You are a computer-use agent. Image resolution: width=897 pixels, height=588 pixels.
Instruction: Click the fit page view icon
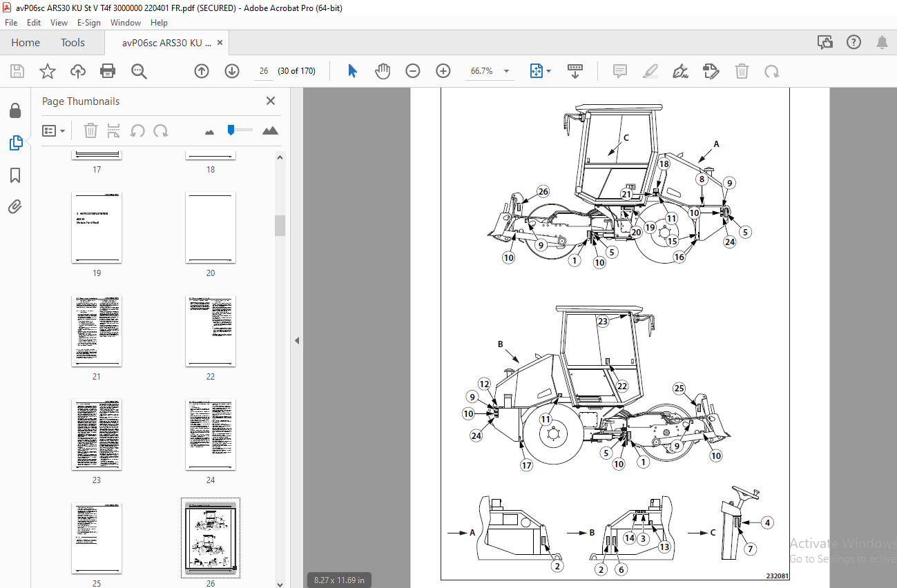click(x=537, y=71)
